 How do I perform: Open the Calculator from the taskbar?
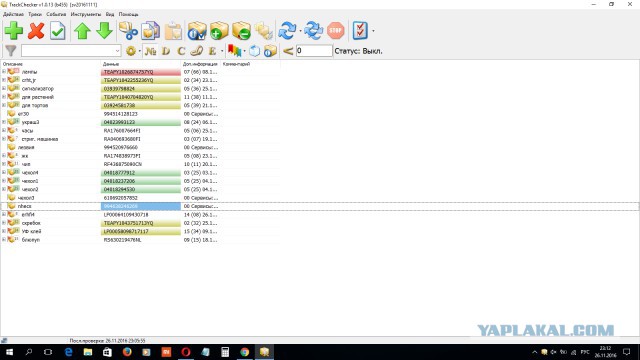pyautogui.click(x=225, y=352)
